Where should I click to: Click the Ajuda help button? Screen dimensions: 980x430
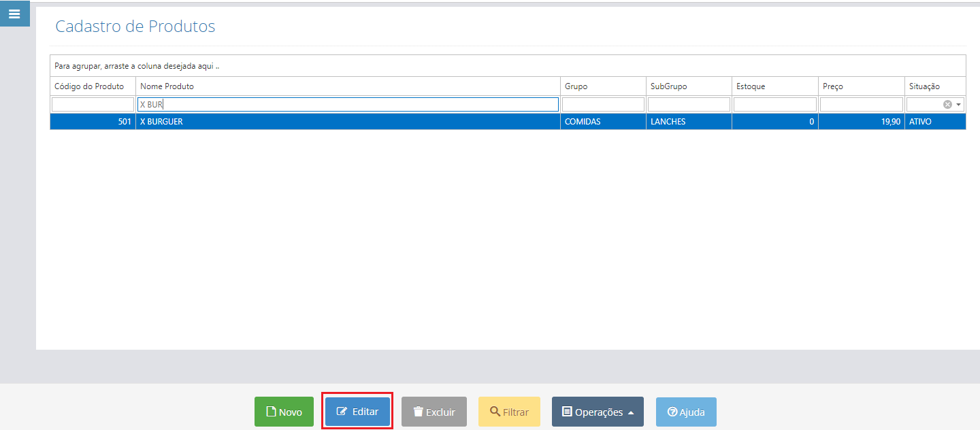point(686,412)
